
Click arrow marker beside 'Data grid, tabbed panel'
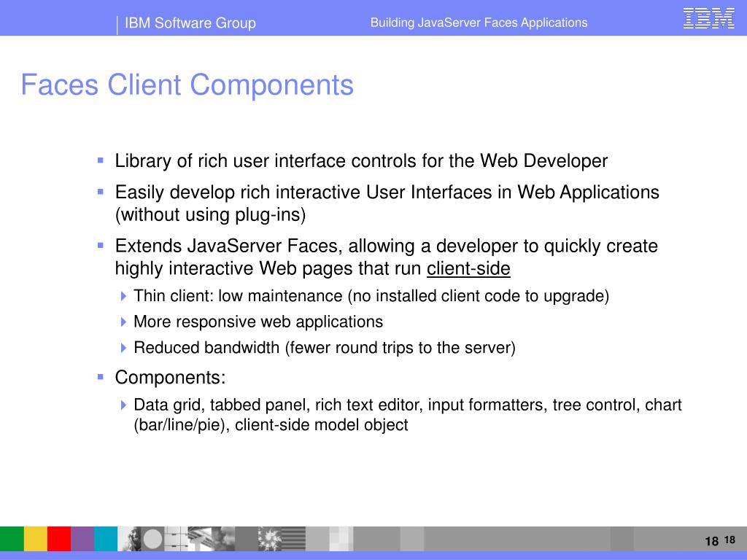point(124,405)
